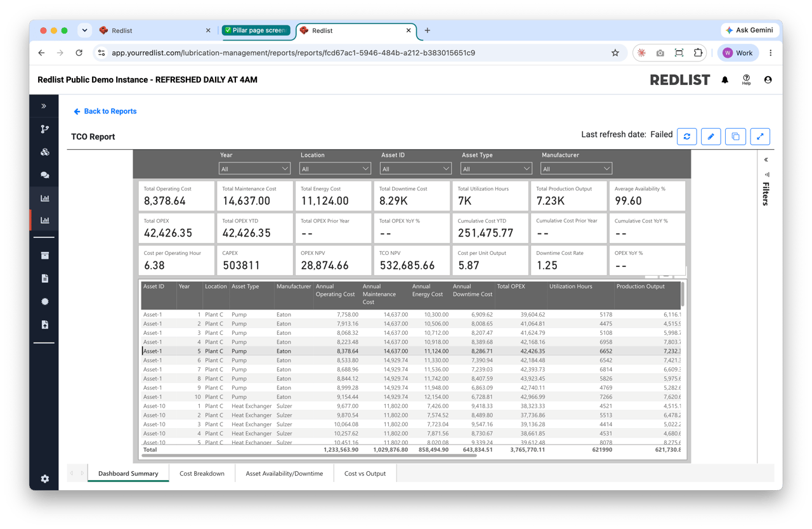Expand the left sidebar with double chevron
Screen dimensions: 812x529
44,106
